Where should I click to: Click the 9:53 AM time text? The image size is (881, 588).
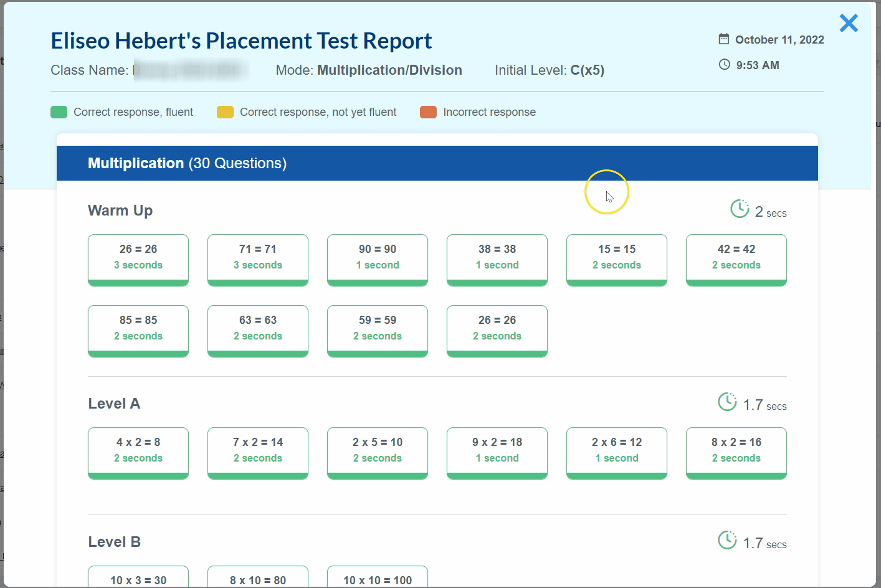[x=758, y=65]
